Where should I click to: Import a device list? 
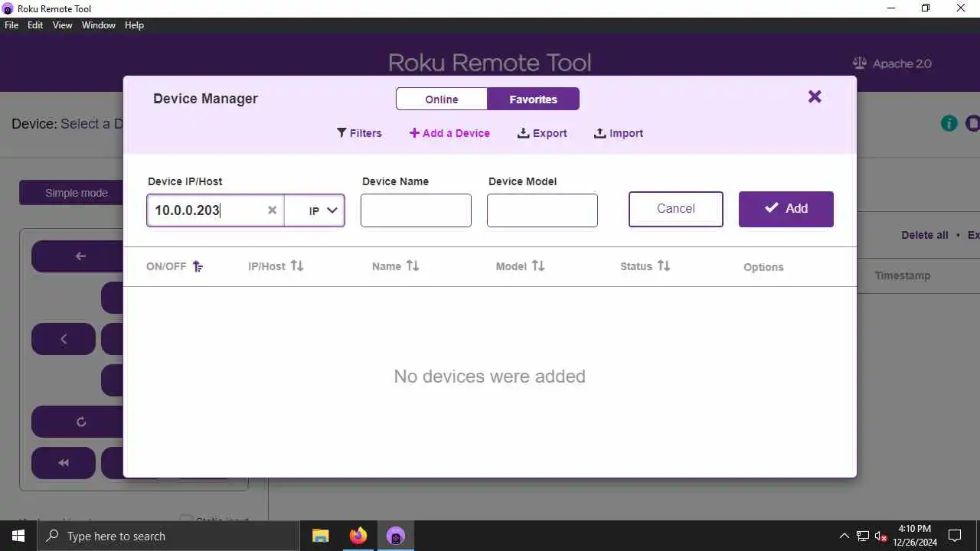coord(619,133)
